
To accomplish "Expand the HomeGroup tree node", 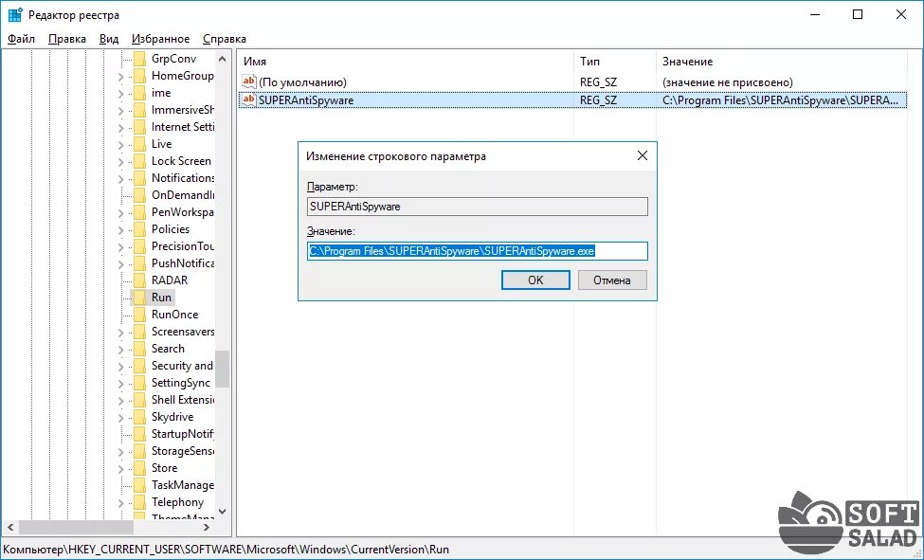I will pyautogui.click(x=120, y=77).
